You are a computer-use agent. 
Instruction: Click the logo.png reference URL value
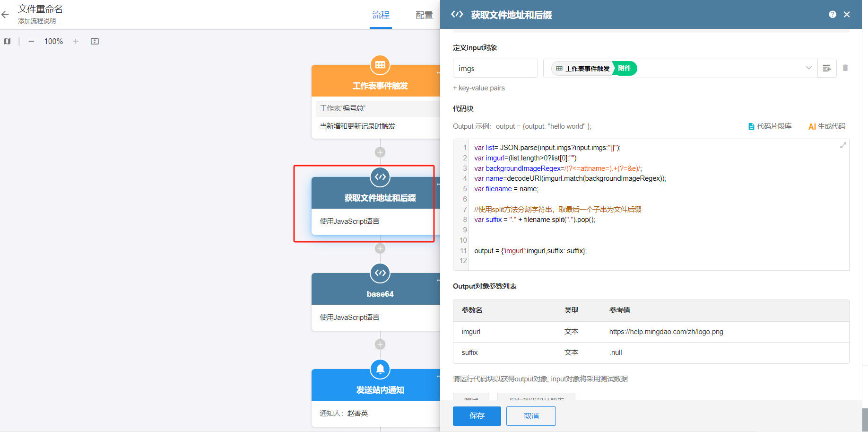pos(666,332)
